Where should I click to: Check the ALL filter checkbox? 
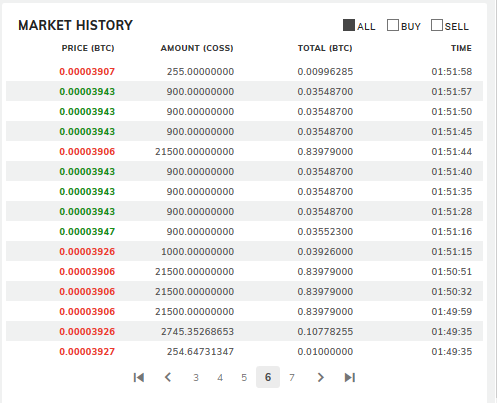[349, 25]
